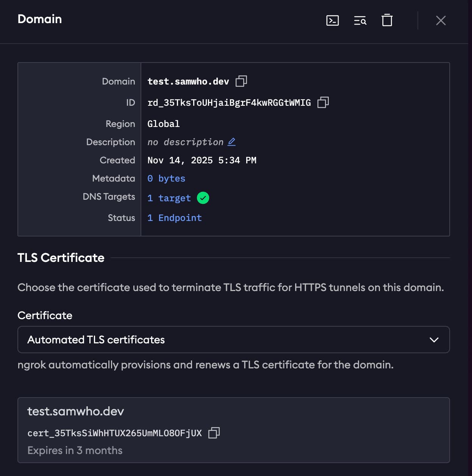The height and width of the screenshot is (476, 472).
Task: Open the 1 target DNS Targets link
Action: click(x=169, y=198)
